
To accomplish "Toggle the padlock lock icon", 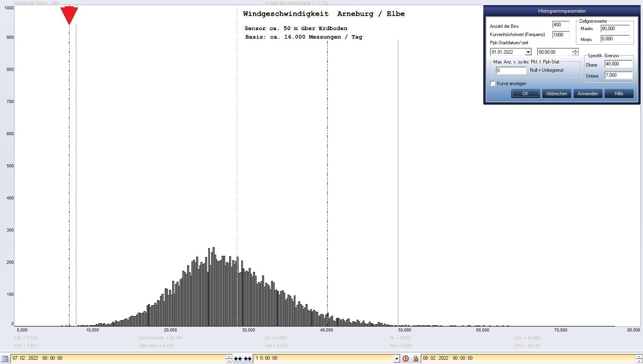I will pyautogui.click(x=415, y=359).
